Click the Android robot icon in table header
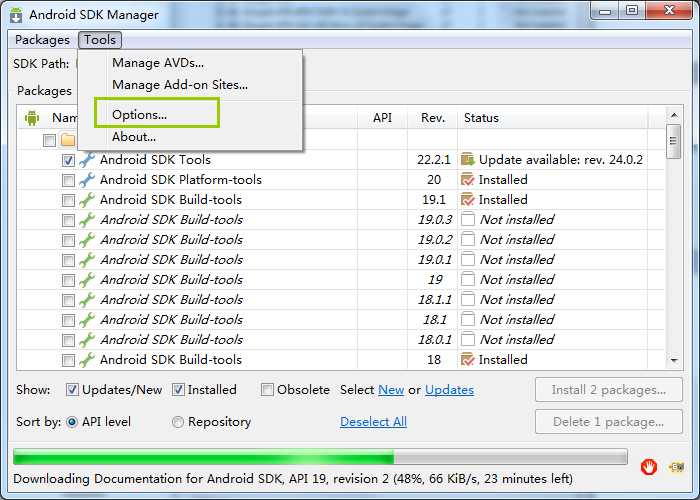The image size is (700, 500). (32, 118)
